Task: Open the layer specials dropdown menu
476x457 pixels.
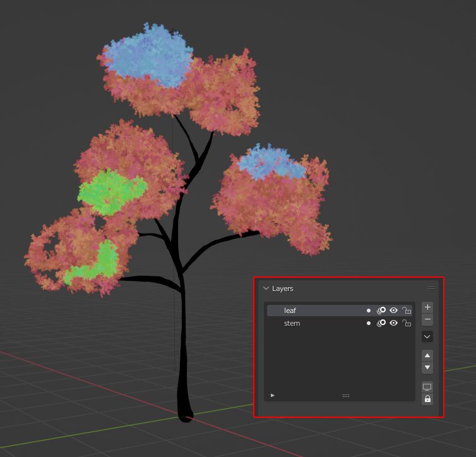Action: 427,337
